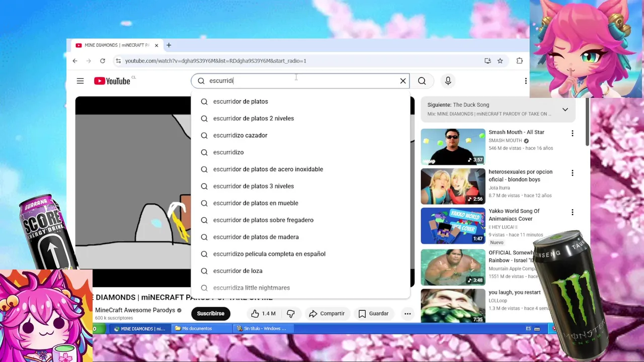Clear the search box with the X

[x=403, y=81]
